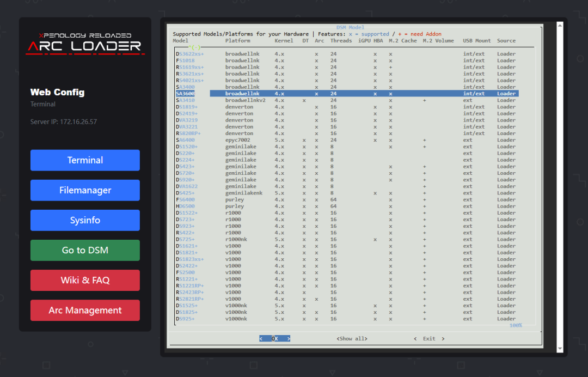Click scrollbar down arrow in terminal frame
Screen dimensions: 588x377
tap(560, 349)
